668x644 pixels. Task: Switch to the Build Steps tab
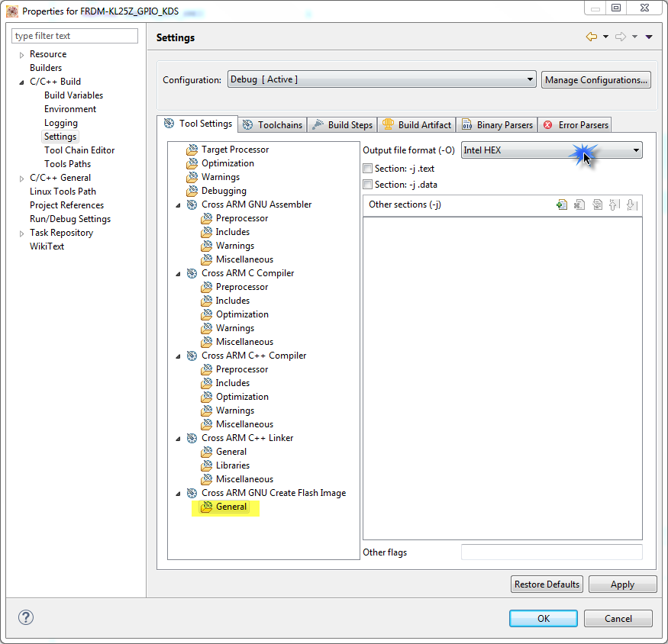coord(343,125)
